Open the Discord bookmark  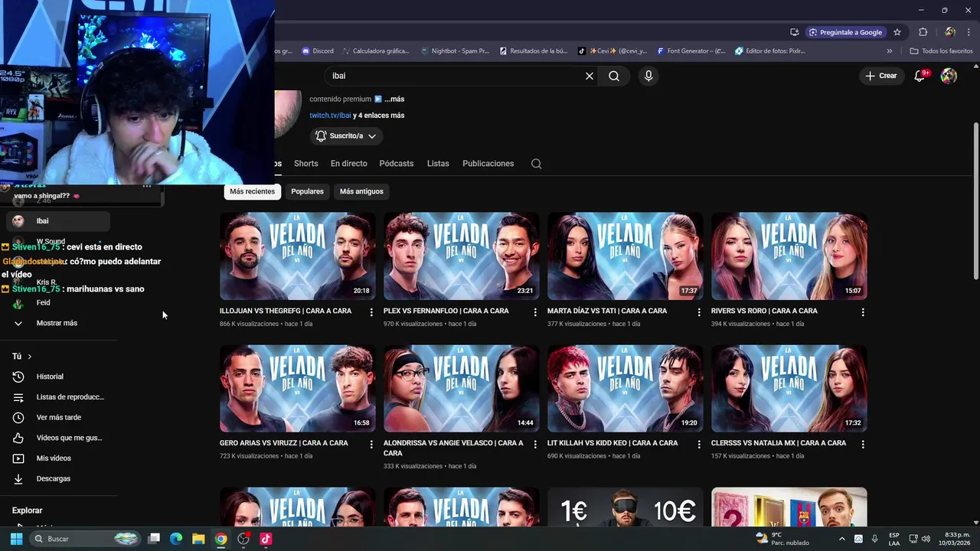pos(318,51)
